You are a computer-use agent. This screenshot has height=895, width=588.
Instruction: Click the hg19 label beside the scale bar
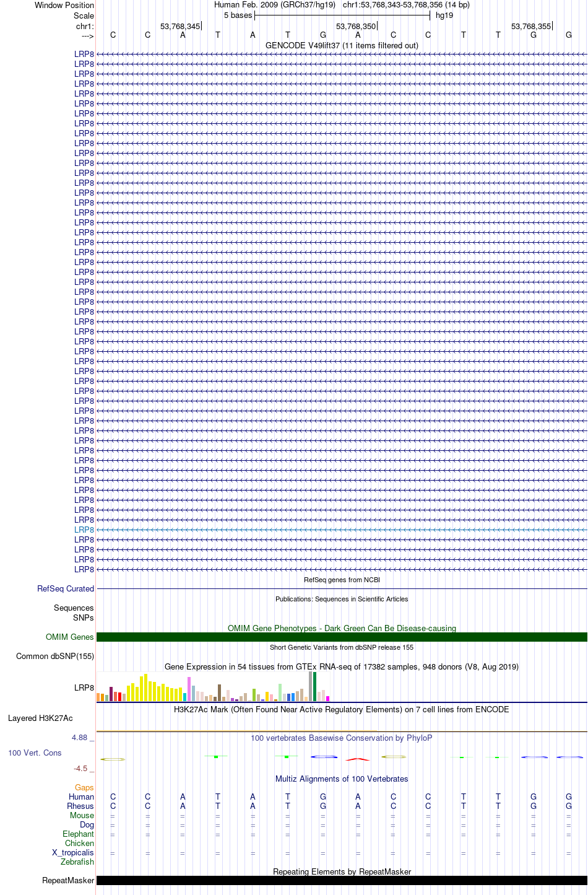(444, 15)
